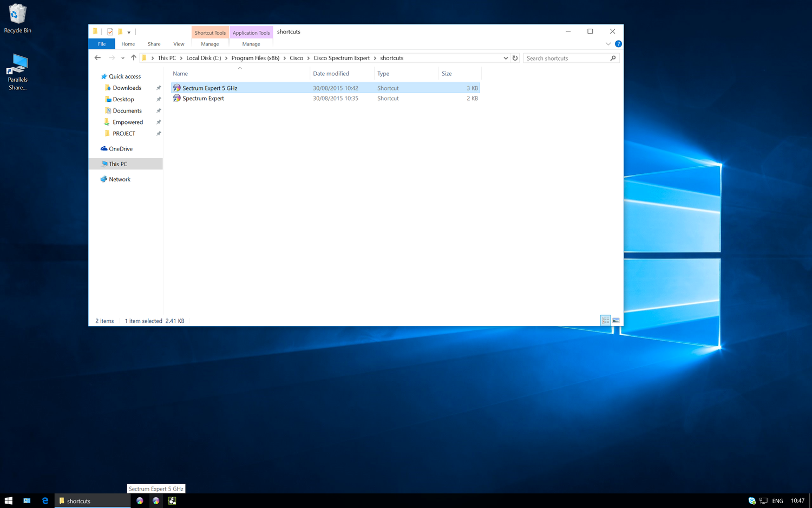Click the Sectrum Expert 5 GHz file icon
This screenshot has width=812, height=508.
176,88
